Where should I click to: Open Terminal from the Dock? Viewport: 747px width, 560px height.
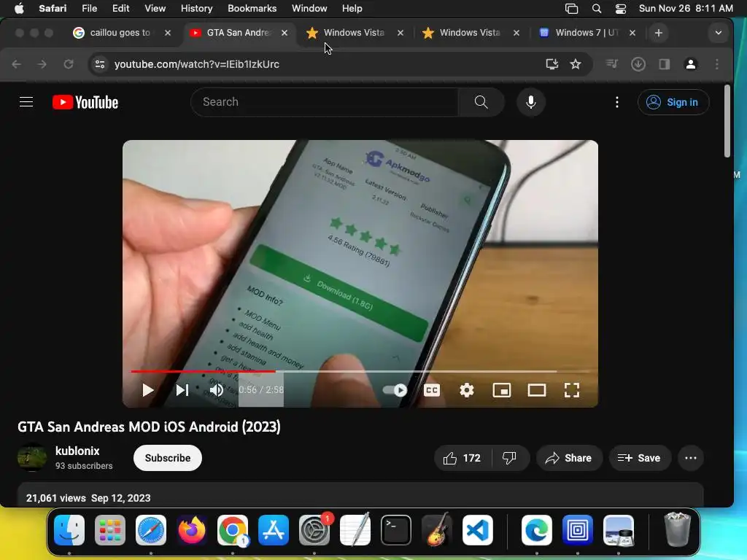tap(396, 530)
